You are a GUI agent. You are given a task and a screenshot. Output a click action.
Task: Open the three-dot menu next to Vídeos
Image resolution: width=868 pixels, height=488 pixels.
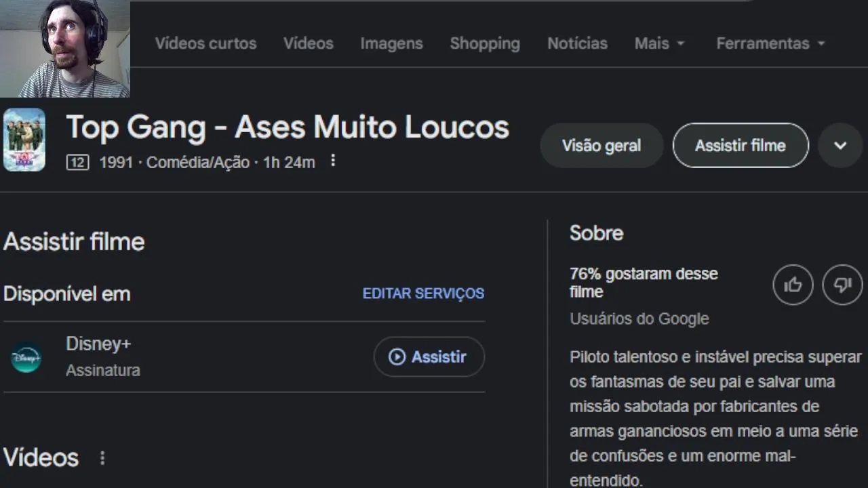[102, 458]
